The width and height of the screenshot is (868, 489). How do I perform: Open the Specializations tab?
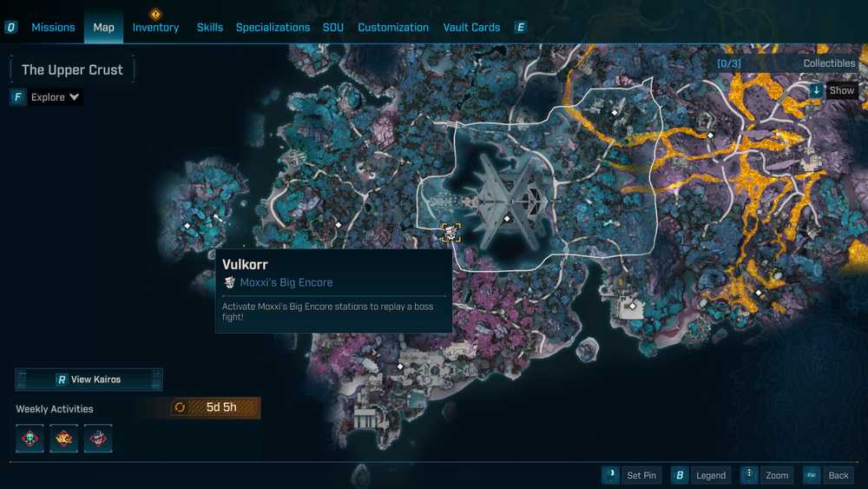point(273,27)
